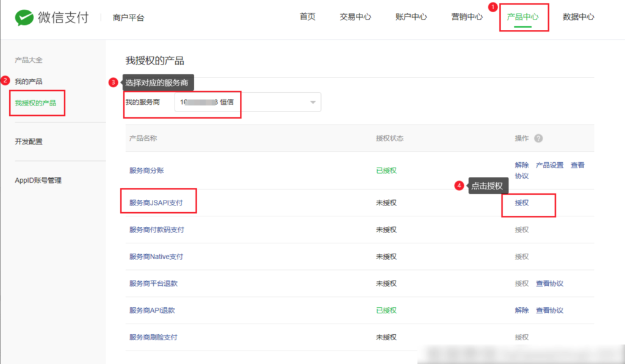Image resolution: width=625 pixels, height=364 pixels.
Task: Click the 商户平台 label
Action: (127, 18)
